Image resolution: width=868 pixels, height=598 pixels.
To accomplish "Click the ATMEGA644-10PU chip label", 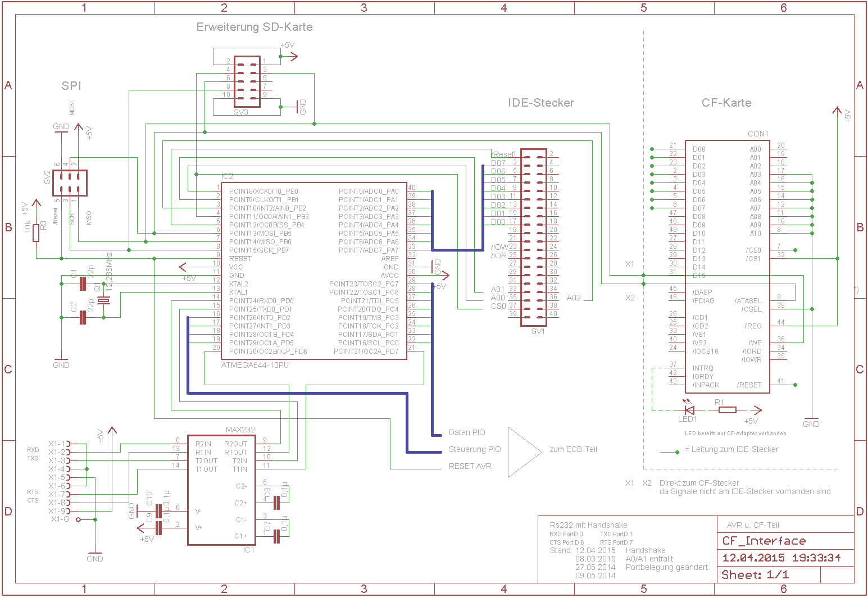I will click(255, 365).
